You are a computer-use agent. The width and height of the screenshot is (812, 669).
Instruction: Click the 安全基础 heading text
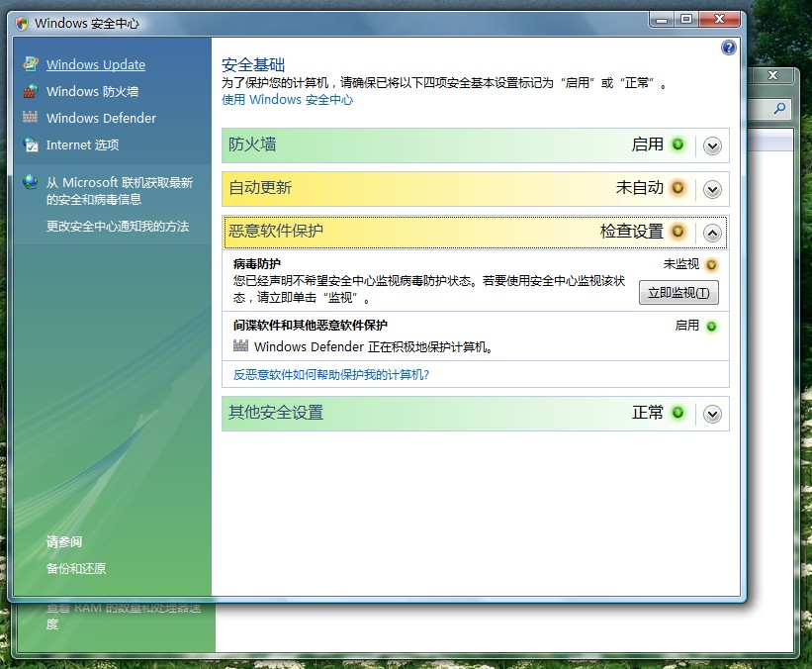coord(253,64)
